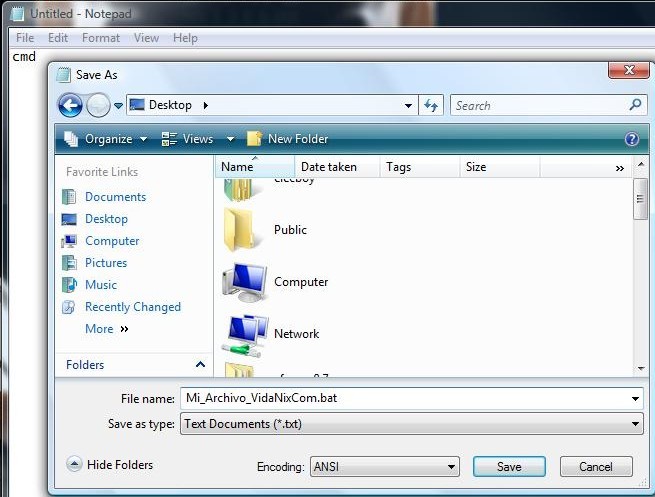Click the Refresh button next to address bar
655x497 pixels.
click(431, 105)
